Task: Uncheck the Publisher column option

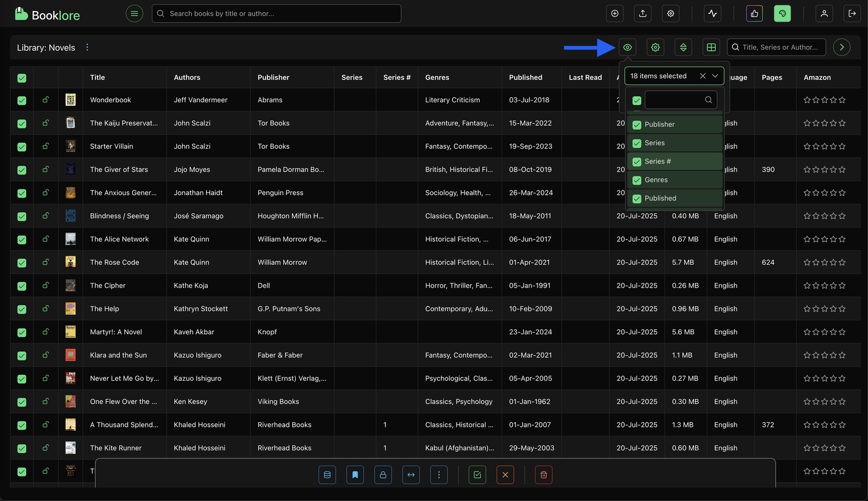Action: (x=637, y=125)
